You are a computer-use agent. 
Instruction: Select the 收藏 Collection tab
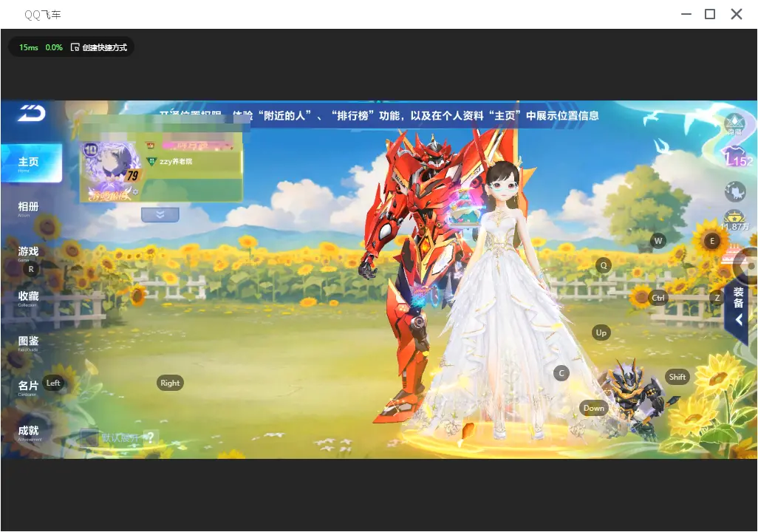tap(28, 298)
